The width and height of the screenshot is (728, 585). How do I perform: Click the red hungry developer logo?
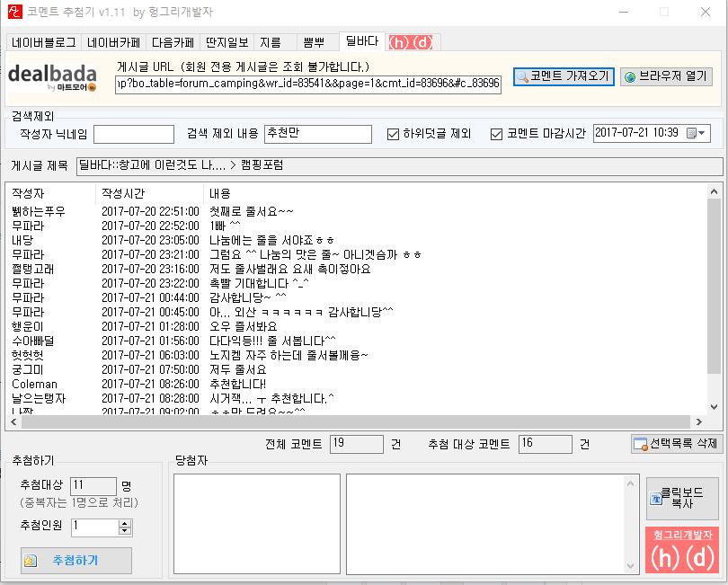tap(681, 550)
